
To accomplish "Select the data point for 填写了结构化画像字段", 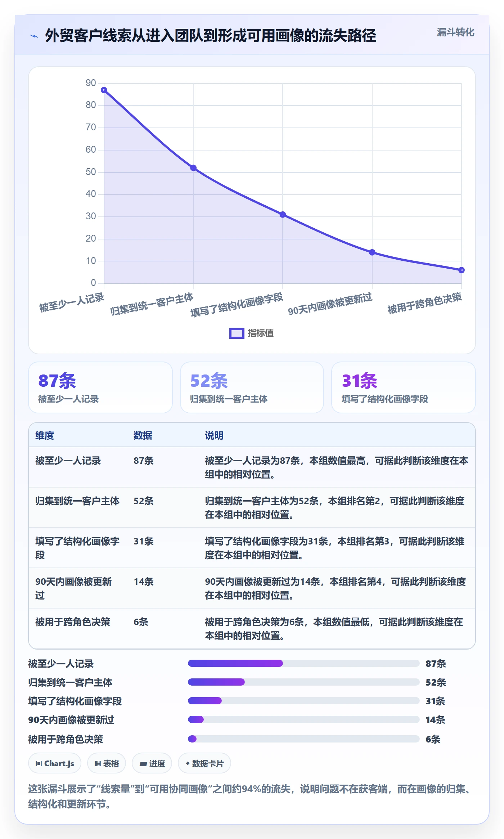I will pos(283,215).
